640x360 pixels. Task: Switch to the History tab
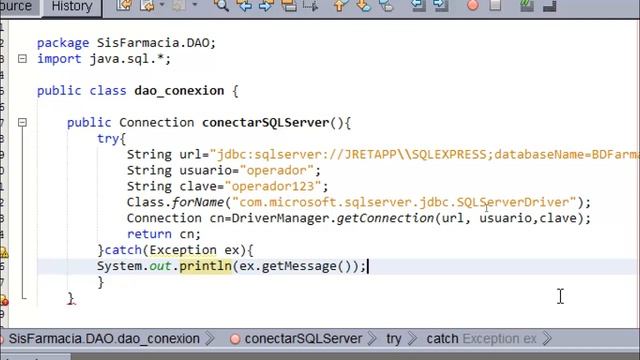click(x=72, y=6)
